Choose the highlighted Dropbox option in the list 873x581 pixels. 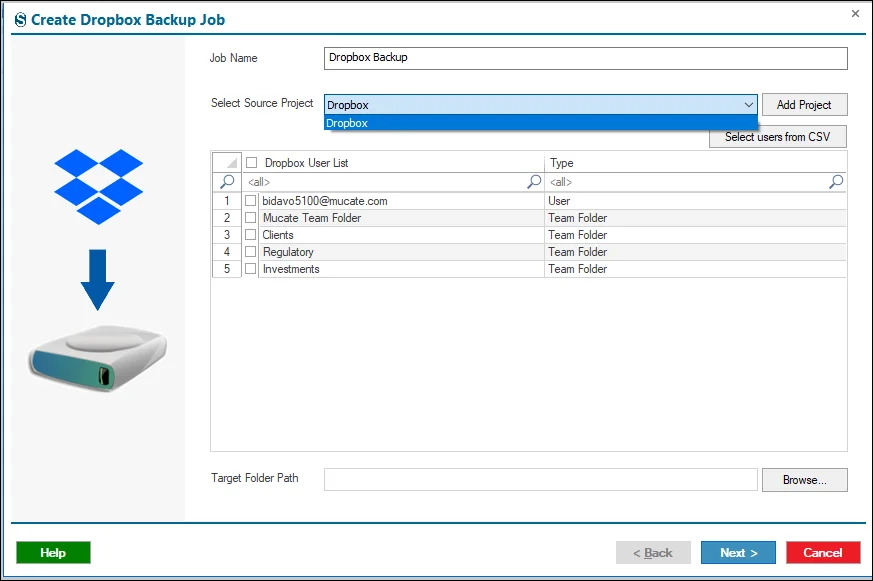(541, 123)
